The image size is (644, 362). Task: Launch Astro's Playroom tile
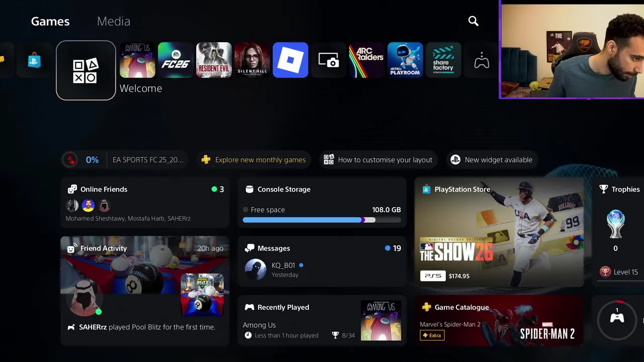[405, 60]
